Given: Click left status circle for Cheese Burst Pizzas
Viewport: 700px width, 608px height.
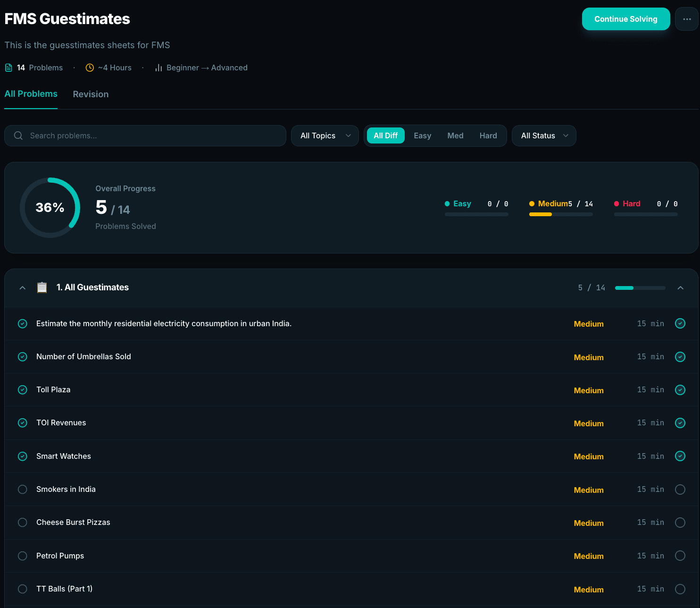Looking at the screenshot, I should pyautogui.click(x=23, y=523).
